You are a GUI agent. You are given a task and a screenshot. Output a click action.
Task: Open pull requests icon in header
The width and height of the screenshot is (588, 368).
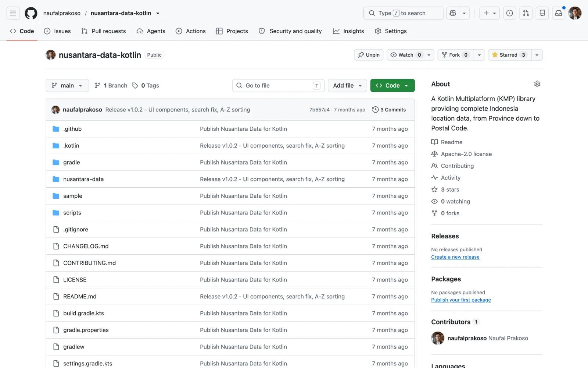click(526, 13)
